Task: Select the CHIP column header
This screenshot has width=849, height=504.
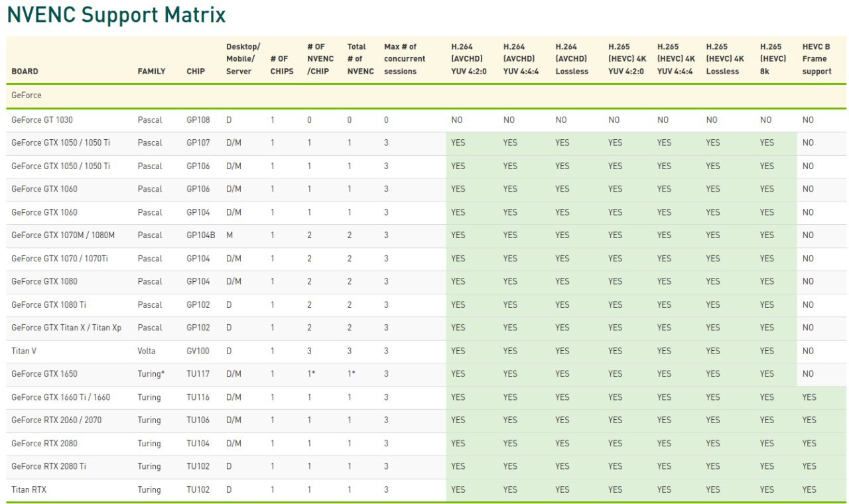Action: (x=196, y=71)
